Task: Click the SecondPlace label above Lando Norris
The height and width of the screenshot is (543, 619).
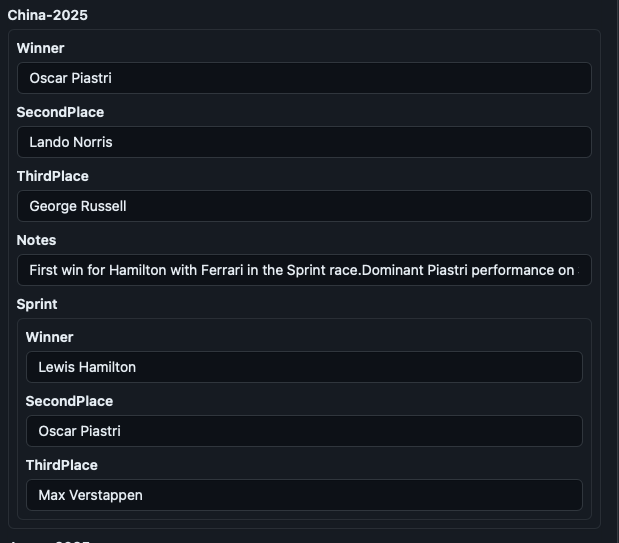Action: (x=60, y=112)
